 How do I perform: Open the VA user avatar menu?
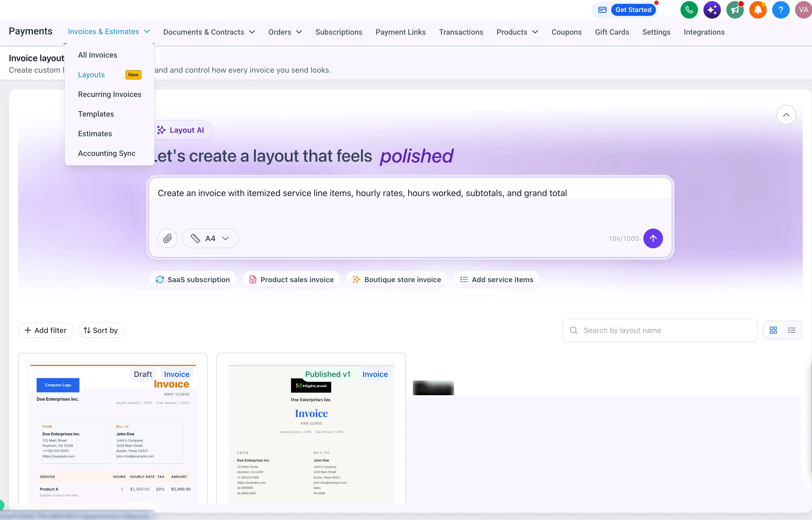click(x=804, y=10)
